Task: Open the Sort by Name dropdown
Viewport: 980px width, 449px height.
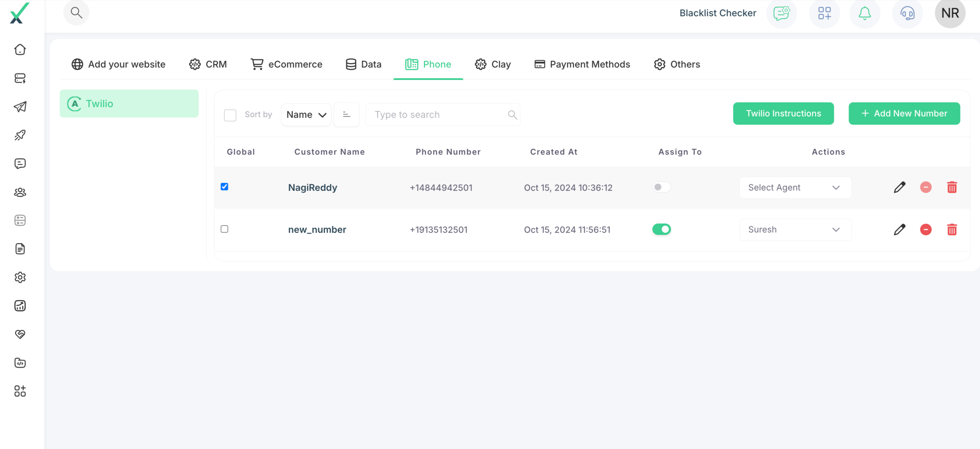Action: point(306,115)
